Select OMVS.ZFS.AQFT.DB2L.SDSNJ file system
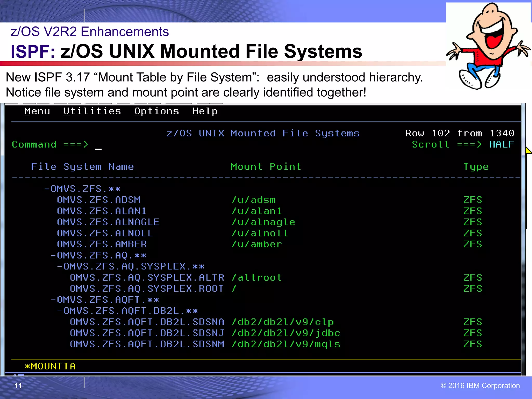532x399 pixels. (x=147, y=333)
